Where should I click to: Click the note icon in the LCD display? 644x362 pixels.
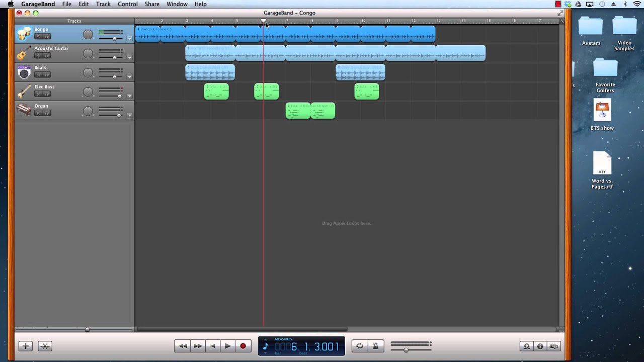[266, 346]
